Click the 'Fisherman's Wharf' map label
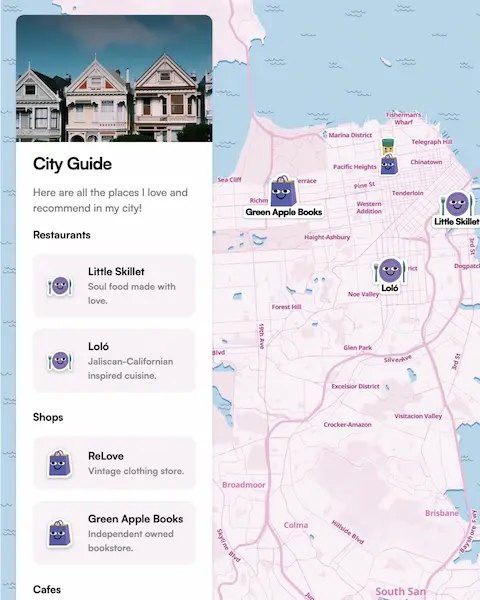480x600 pixels. (403, 118)
